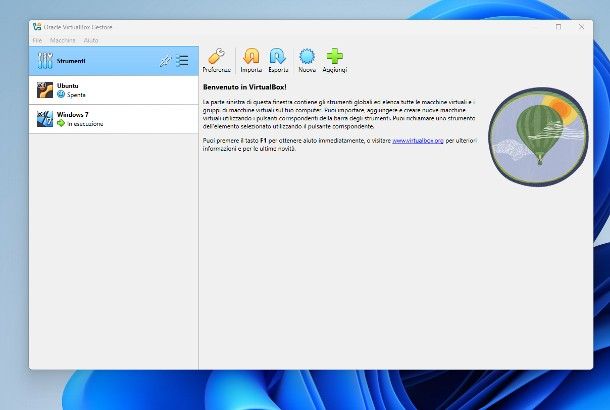The image size is (610, 410).
Task: Select the Windows 7 virtual machine
Action: pyautogui.click(x=114, y=119)
